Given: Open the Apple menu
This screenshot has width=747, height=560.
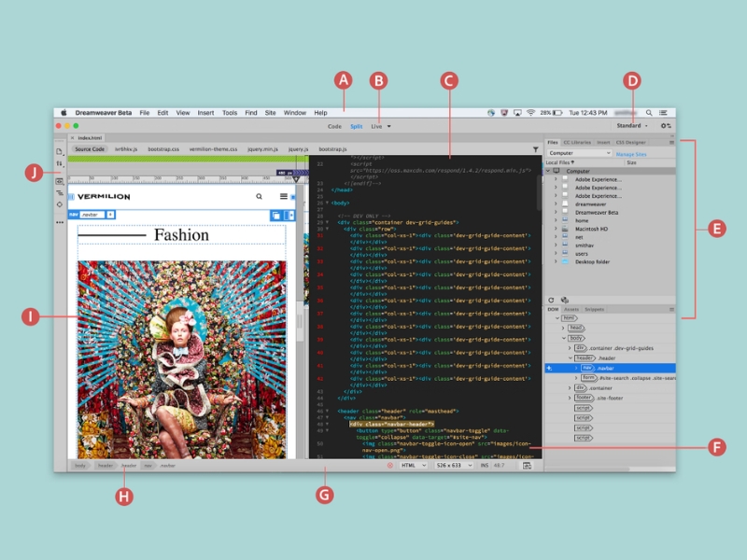Looking at the screenshot, I should click(x=63, y=113).
